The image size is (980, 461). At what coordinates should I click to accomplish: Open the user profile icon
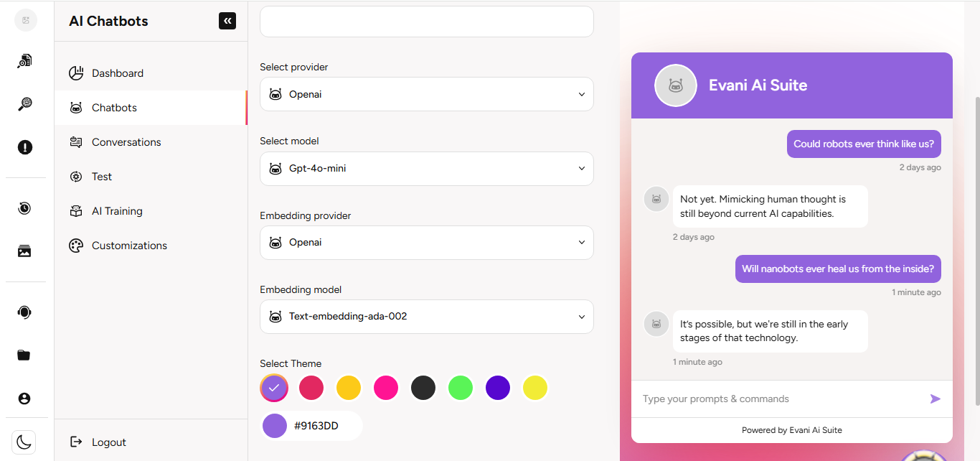(25, 399)
